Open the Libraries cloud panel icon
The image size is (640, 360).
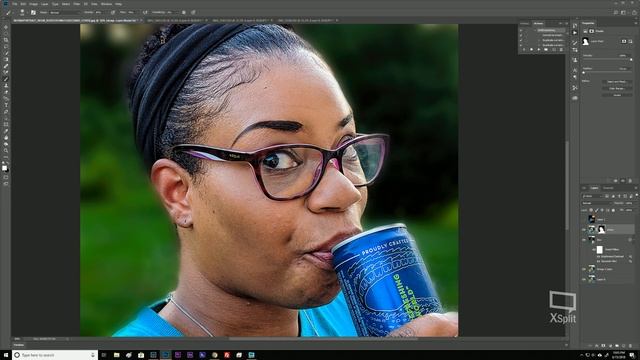575,98
